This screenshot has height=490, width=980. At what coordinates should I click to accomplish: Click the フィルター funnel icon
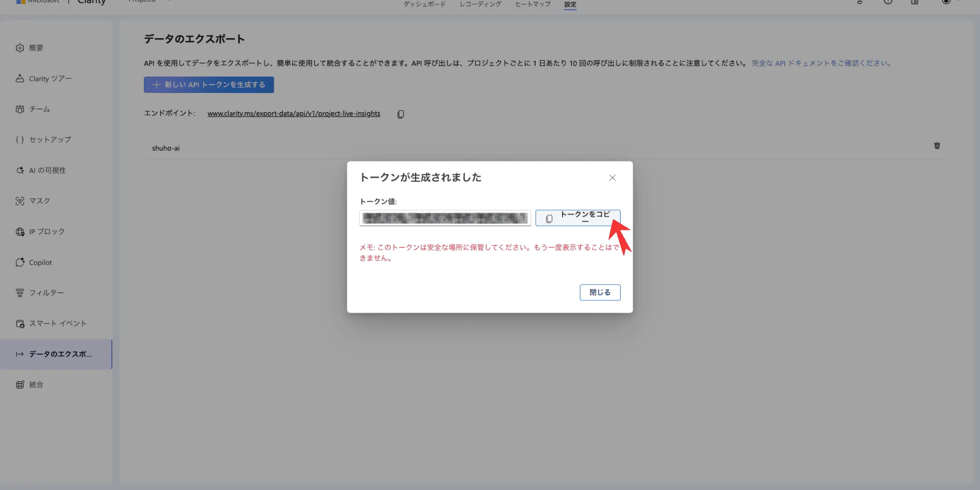(20, 293)
